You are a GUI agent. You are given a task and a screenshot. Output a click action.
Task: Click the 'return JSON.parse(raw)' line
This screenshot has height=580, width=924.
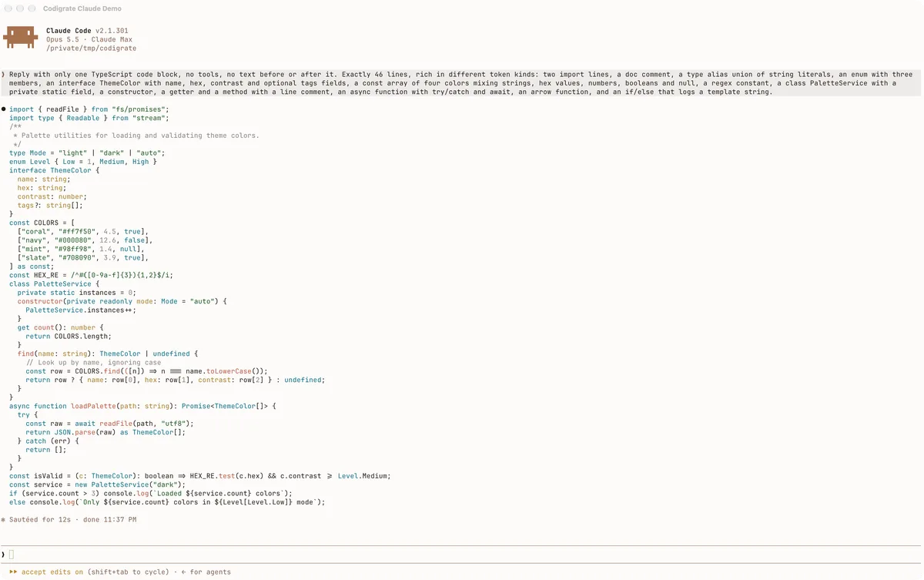(x=105, y=432)
